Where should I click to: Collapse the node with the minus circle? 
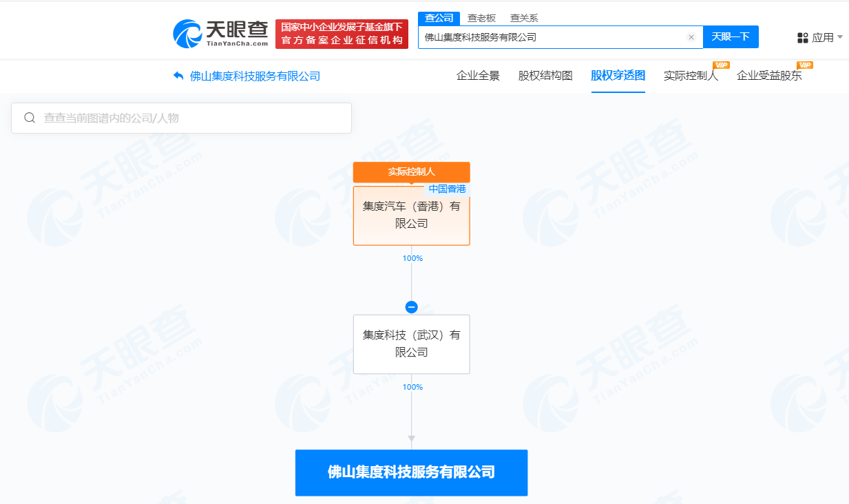412,307
